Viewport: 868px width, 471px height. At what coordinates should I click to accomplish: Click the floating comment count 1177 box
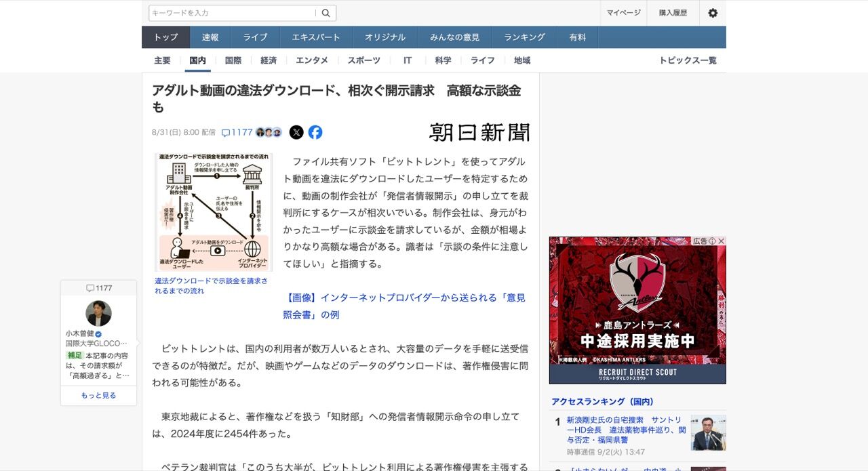tap(98, 288)
